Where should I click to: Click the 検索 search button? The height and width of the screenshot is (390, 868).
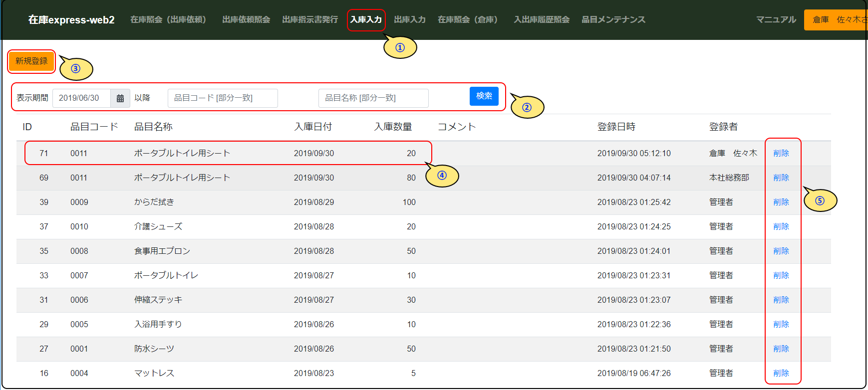coord(484,96)
